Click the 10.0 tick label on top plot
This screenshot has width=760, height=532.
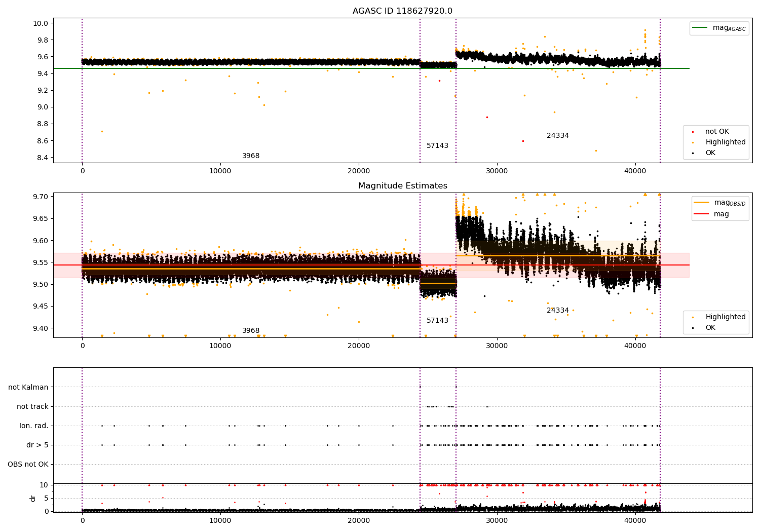pyautogui.click(x=41, y=23)
